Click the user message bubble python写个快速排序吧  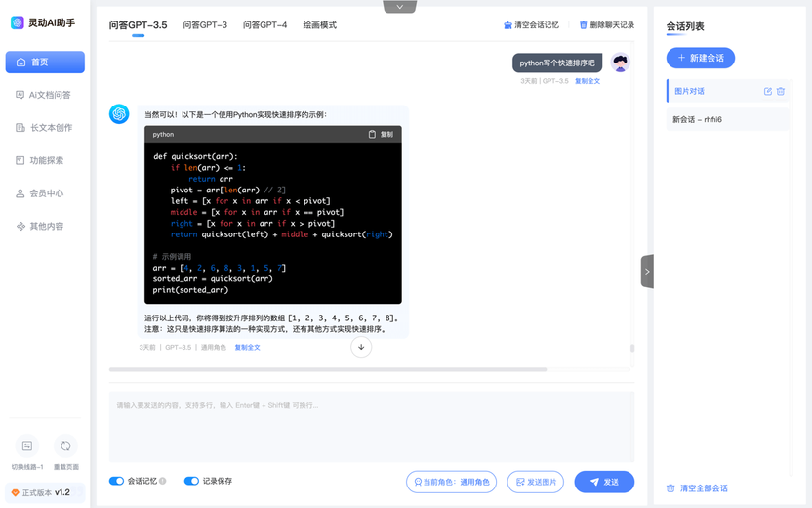pyautogui.click(x=557, y=63)
